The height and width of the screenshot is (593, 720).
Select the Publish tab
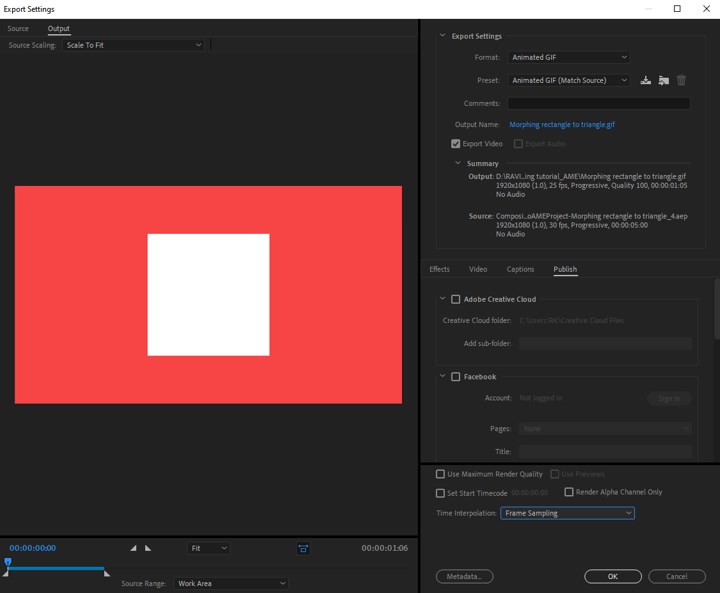(565, 269)
